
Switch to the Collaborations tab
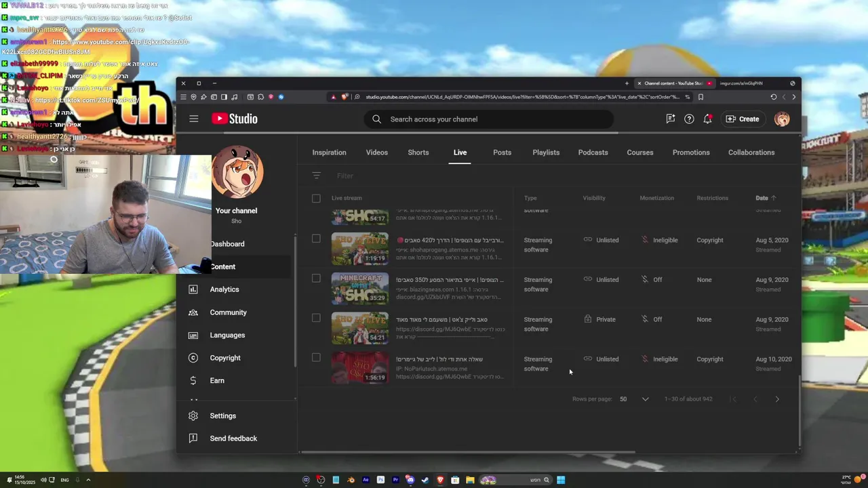[751, 152]
